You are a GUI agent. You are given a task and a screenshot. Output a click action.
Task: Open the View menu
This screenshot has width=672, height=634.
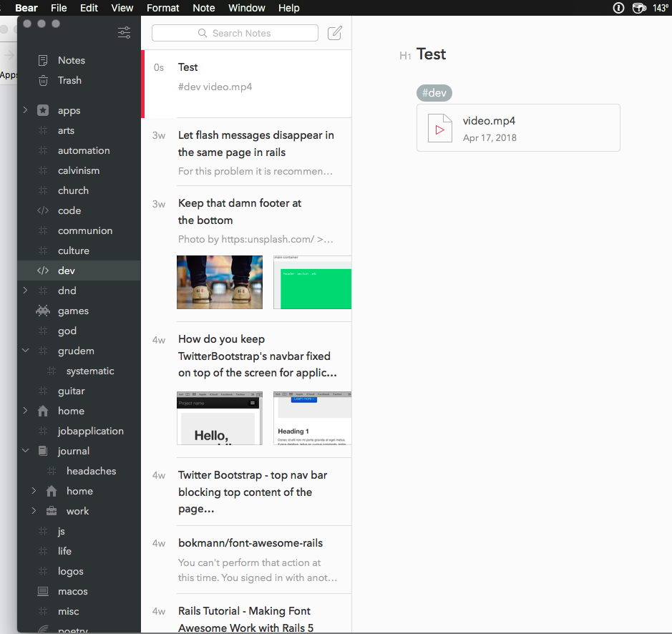(x=122, y=8)
